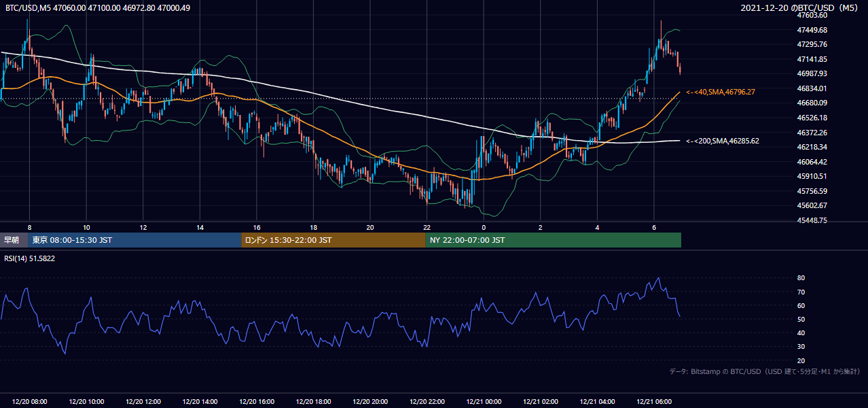This screenshot has width=868, height=408.
Task: Click the date label 12/20 18:00
Action: pos(313,401)
